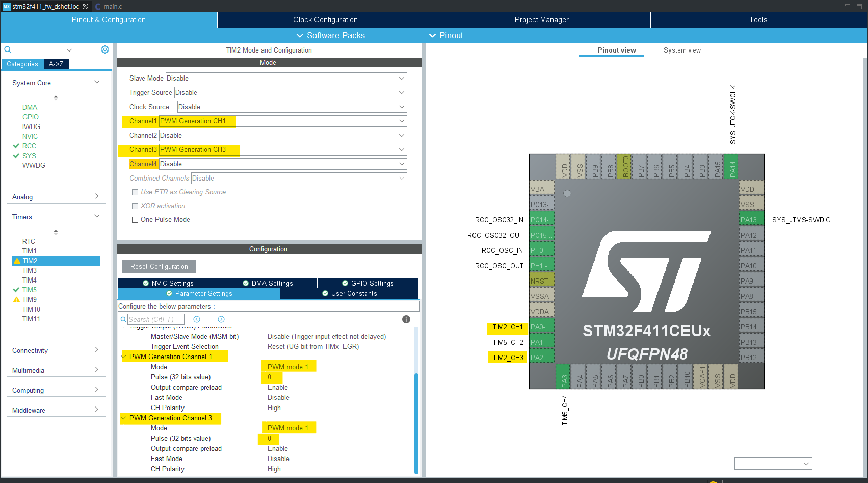
Task: Select pin PA1 on the chip
Action: click(541, 342)
